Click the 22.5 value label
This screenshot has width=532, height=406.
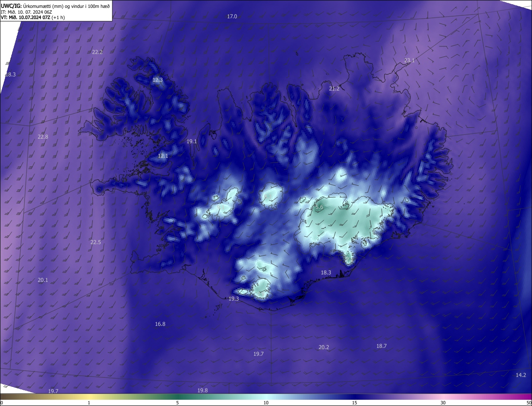(x=96, y=242)
